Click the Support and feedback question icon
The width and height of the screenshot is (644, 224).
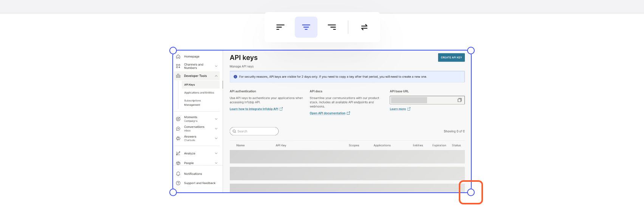tap(178, 183)
